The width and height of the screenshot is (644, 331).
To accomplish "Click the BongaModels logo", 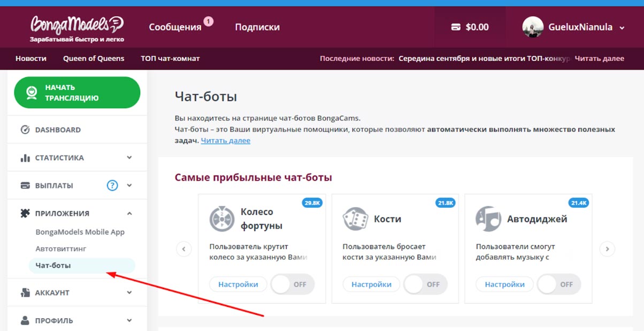I will tap(77, 29).
